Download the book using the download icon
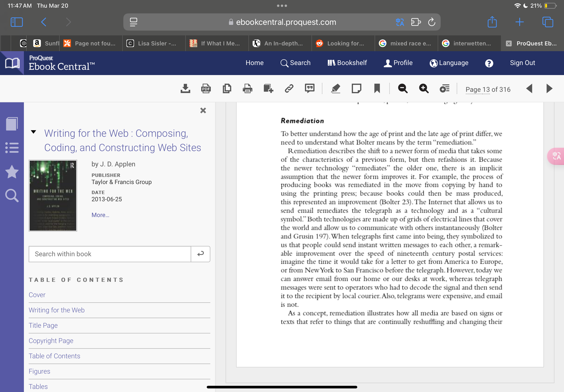Viewport: 564px width, 392px height. (185, 89)
